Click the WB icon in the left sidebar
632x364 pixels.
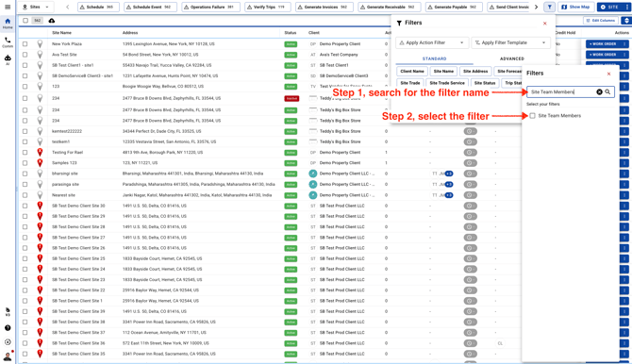point(8,311)
